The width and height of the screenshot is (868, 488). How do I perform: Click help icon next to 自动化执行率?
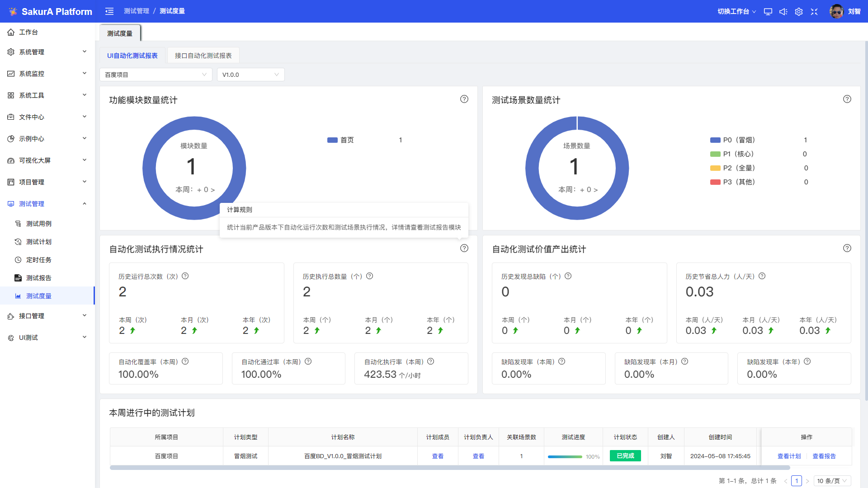(431, 361)
